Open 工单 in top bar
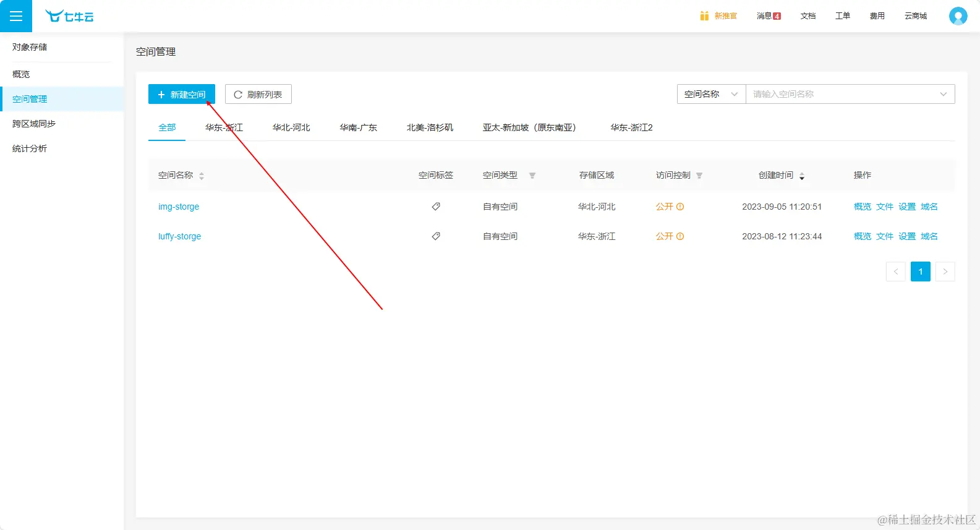This screenshot has height=530, width=980. 843,16
